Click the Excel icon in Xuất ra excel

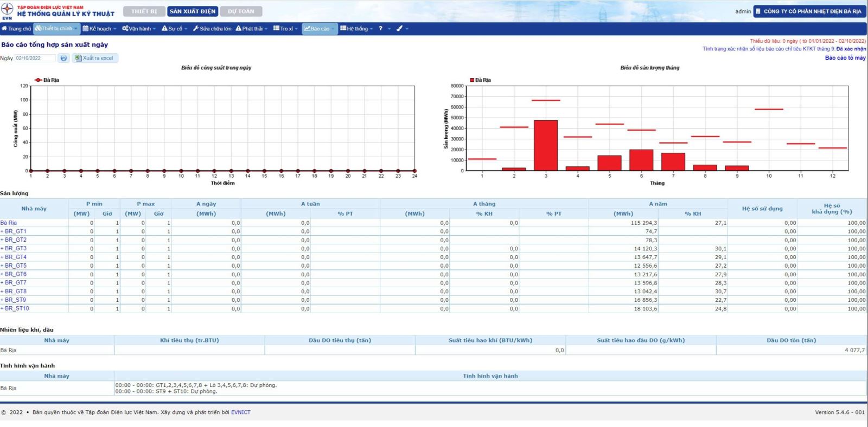click(78, 58)
